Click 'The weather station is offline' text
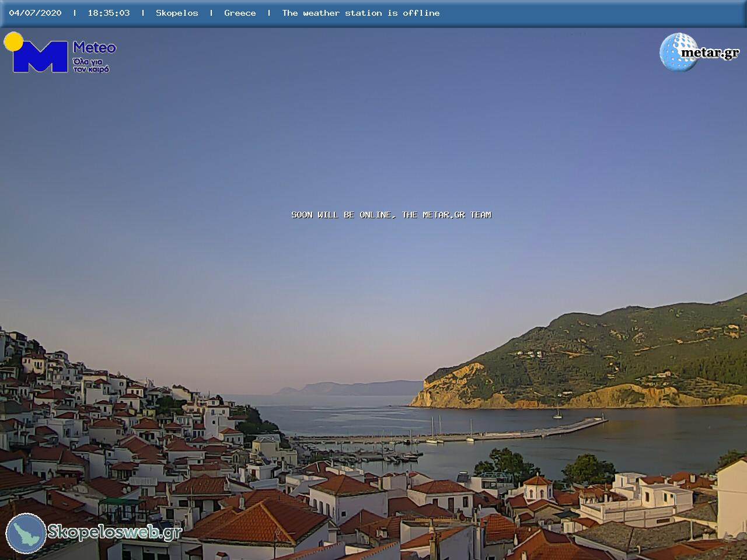 tap(361, 13)
